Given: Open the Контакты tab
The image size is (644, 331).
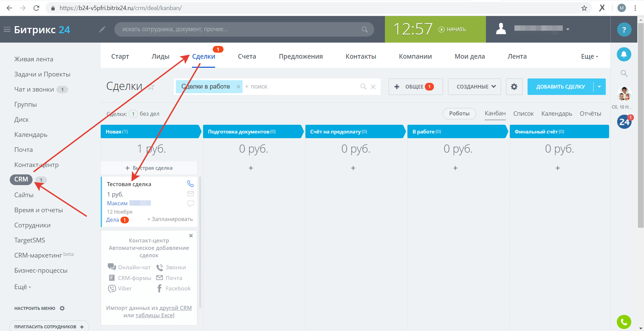Looking at the screenshot, I should pos(361,56).
